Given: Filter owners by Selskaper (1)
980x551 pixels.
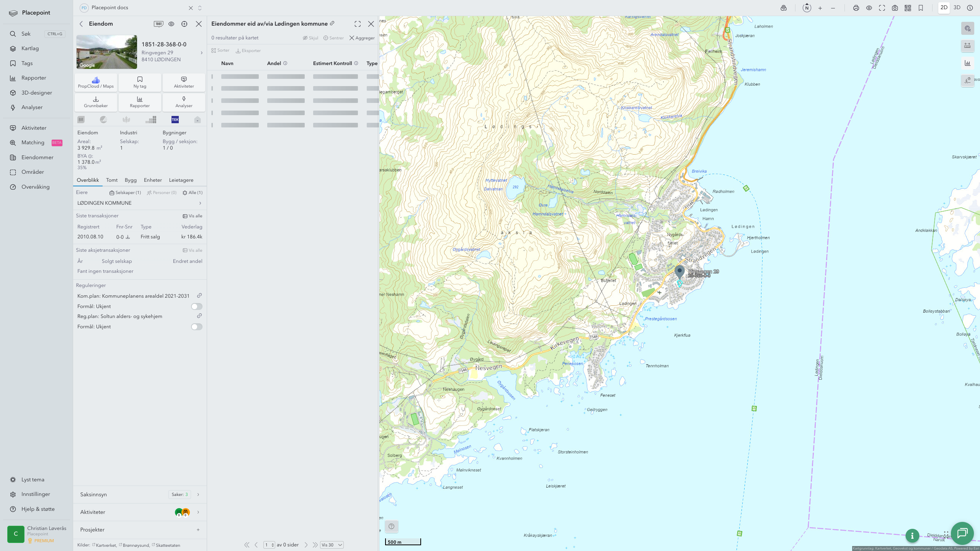Looking at the screenshot, I should coord(125,193).
